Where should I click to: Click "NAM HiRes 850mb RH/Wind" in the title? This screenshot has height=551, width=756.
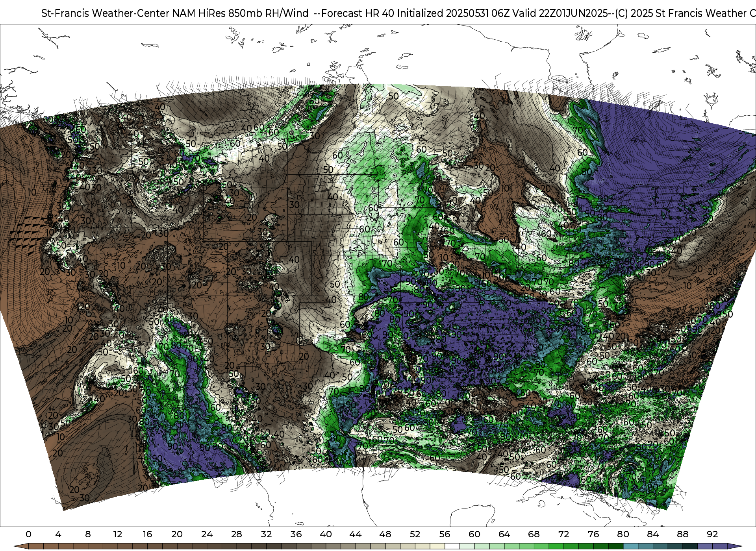pos(241,13)
